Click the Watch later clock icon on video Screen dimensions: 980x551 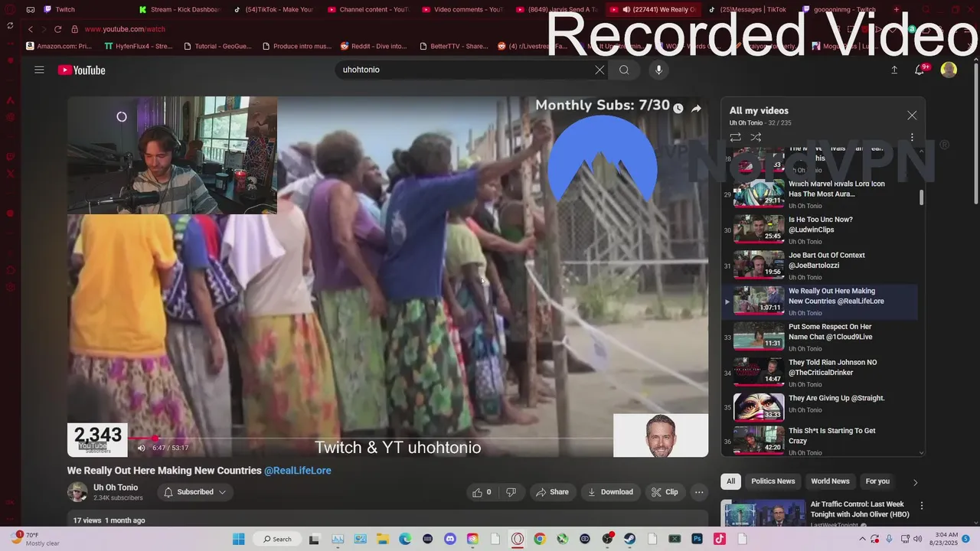tap(678, 109)
